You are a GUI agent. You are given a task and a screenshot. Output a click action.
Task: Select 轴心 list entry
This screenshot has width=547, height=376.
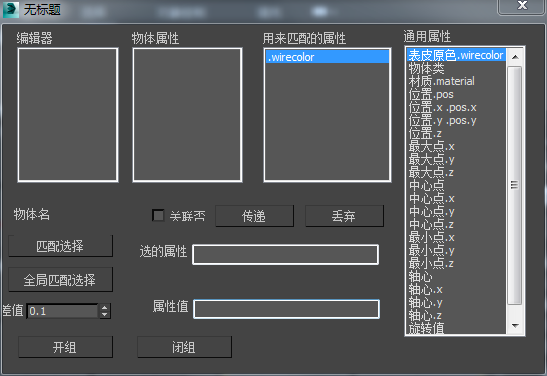point(456,277)
